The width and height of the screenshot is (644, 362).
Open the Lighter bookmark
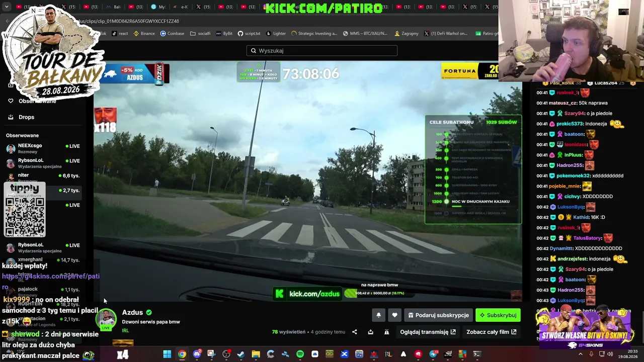pyautogui.click(x=276, y=34)
